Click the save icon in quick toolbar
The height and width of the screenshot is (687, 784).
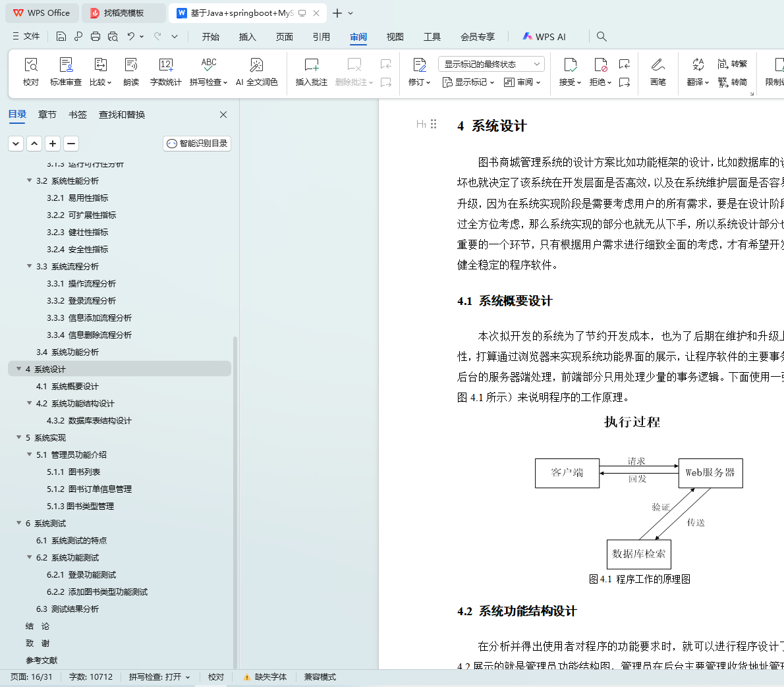[x=61, y=36]
